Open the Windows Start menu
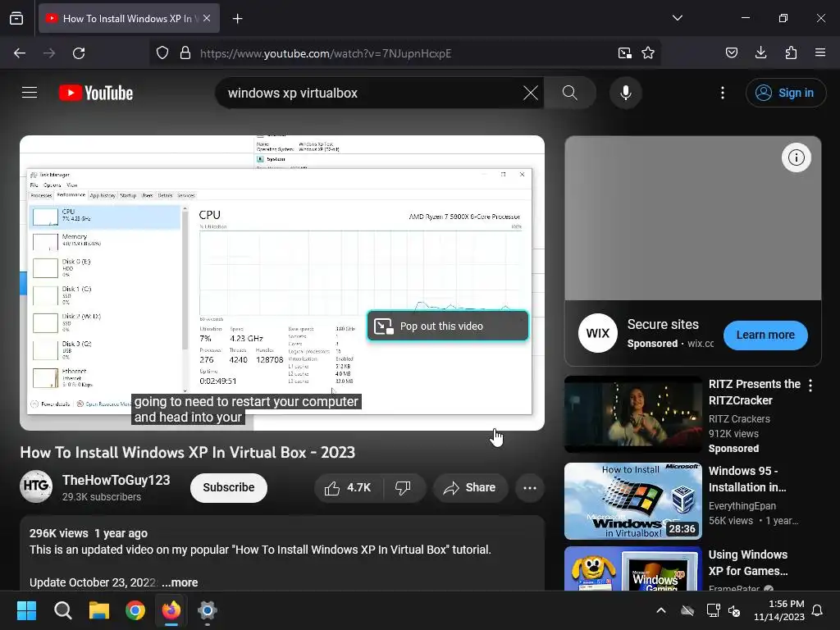Image resolution: width=840 pixels, height=630 pixels. click(26, 610)
